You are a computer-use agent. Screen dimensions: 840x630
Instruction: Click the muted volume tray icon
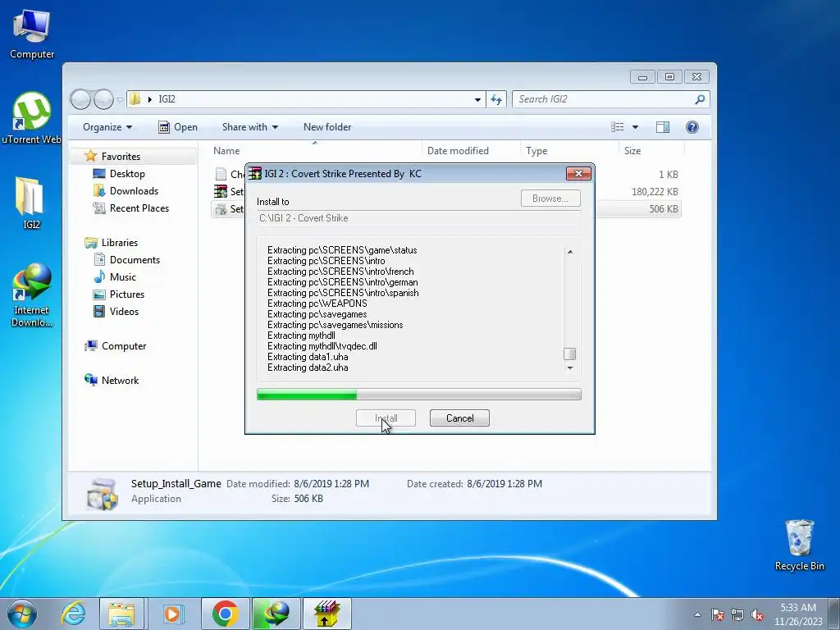tap(757, 615)
